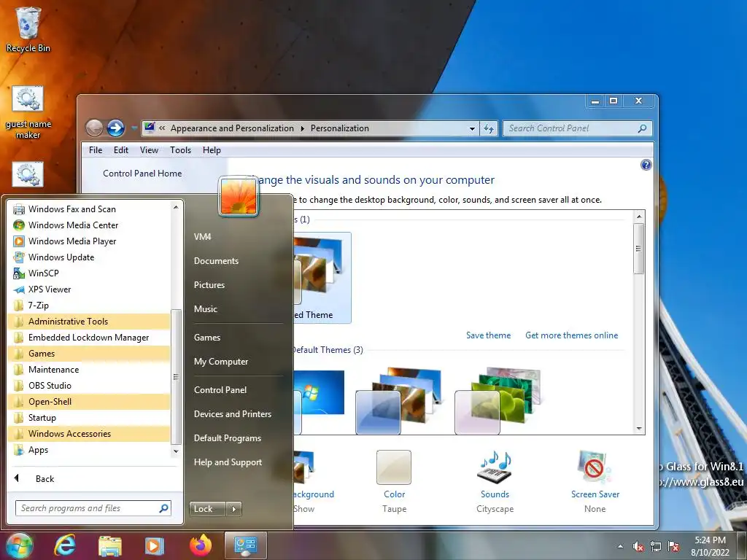Click Save theme link
The width and height of the screenshot is (747, 560).
pyautogui.click(x=488, y=335)
